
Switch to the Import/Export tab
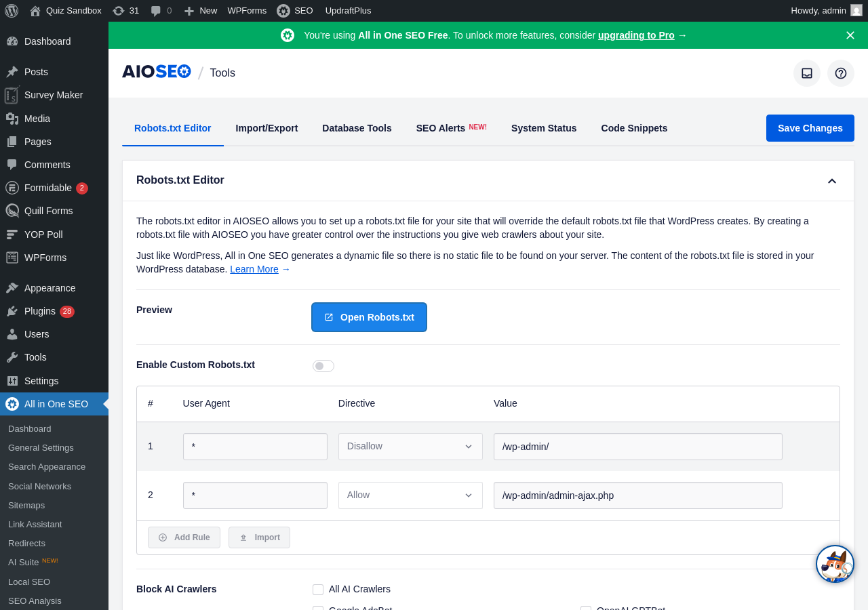pos(267,128)
